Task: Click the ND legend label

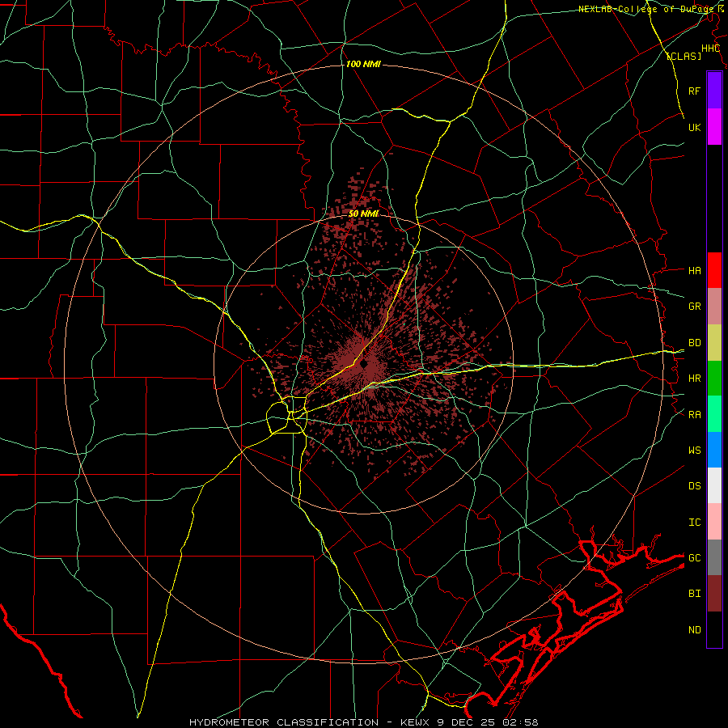Action: tap(694, 629)
